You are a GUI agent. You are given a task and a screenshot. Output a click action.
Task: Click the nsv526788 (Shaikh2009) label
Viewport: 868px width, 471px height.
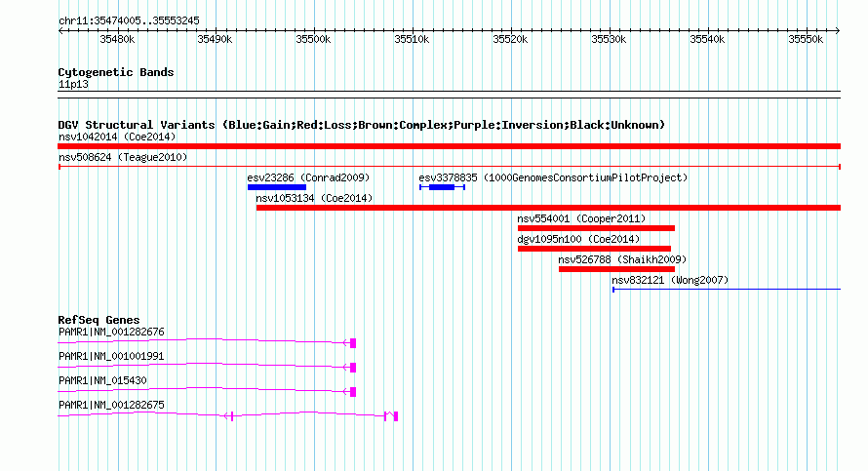pyautogui.click(x=622, y=259)
